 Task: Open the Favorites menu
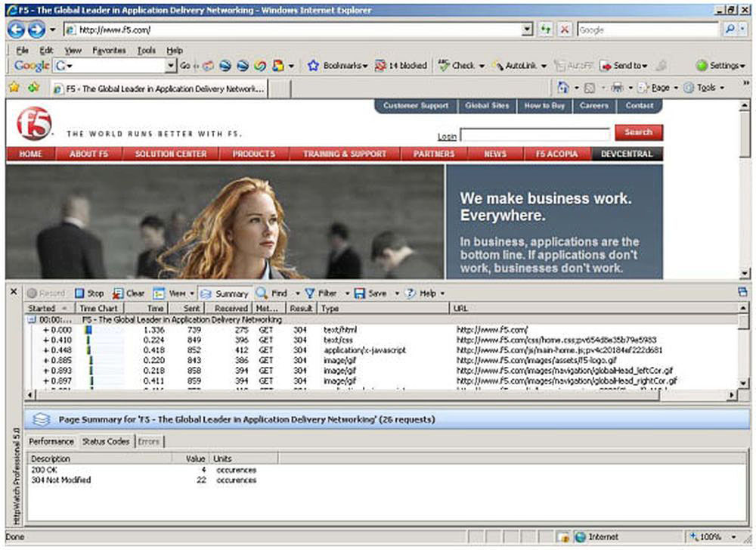click(109, 50)
